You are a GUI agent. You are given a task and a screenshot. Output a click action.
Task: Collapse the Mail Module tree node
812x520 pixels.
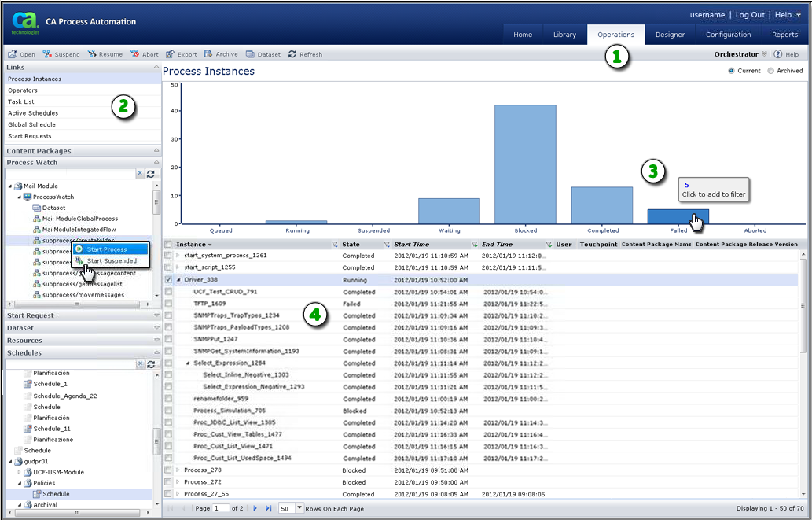coord(11,186)
